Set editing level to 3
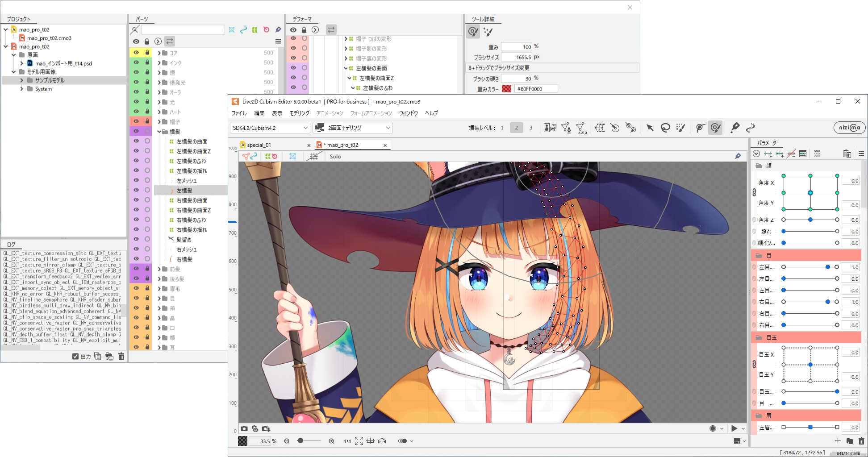868x457 pixels. (x=530, y=127)
